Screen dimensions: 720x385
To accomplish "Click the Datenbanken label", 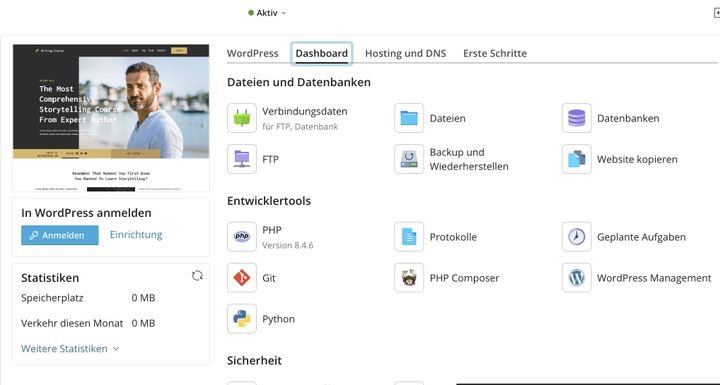I will pos(628,118).
